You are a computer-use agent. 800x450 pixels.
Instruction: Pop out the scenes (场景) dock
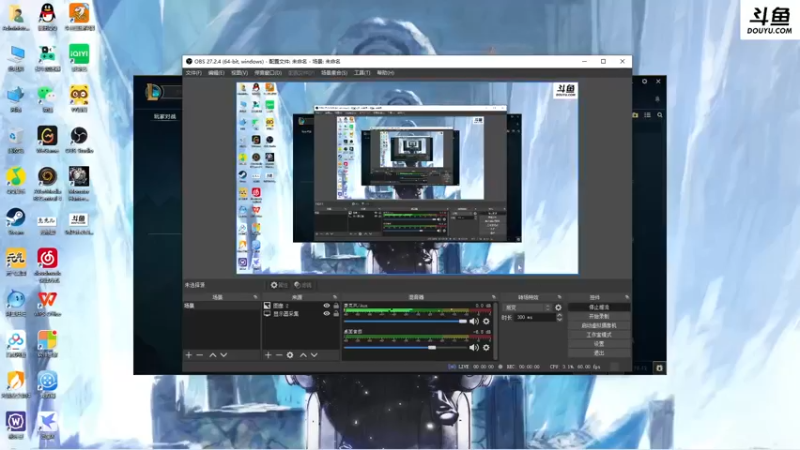tap(255, 297)
